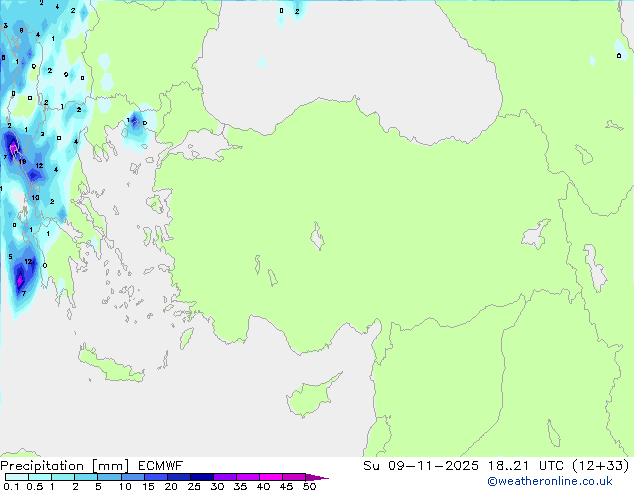Click the arrow tip above 50 on legend

[317, 477]
